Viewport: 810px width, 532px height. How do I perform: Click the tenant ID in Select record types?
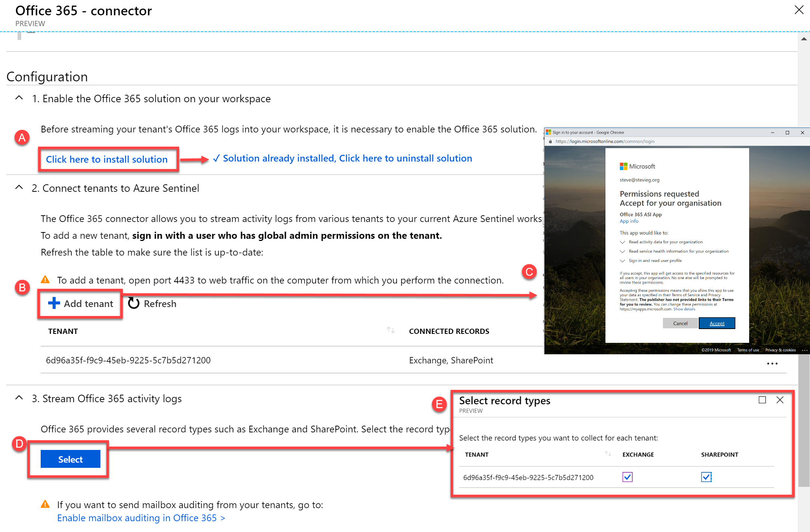point(528,477)
